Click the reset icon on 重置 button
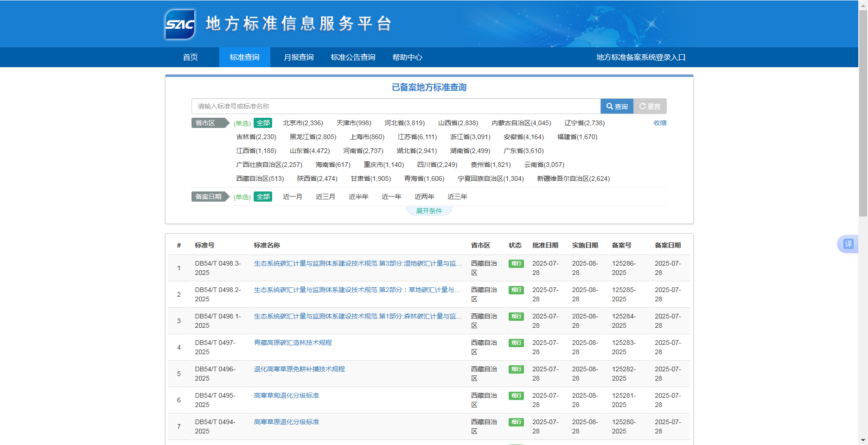The width and height of the screenshot is (868, 445). tap(642, 106)
